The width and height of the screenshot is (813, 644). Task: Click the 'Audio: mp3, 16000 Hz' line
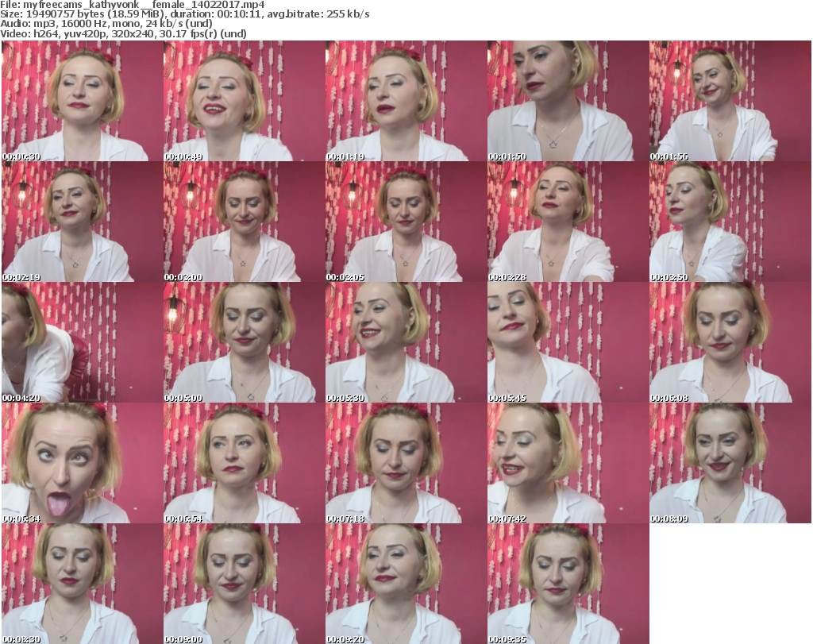click(106, 24)
